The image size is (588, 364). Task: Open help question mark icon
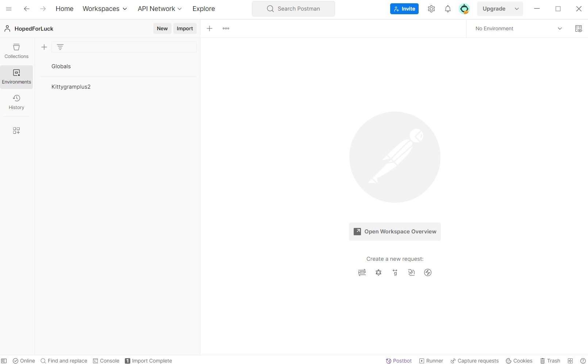point(583,361)
